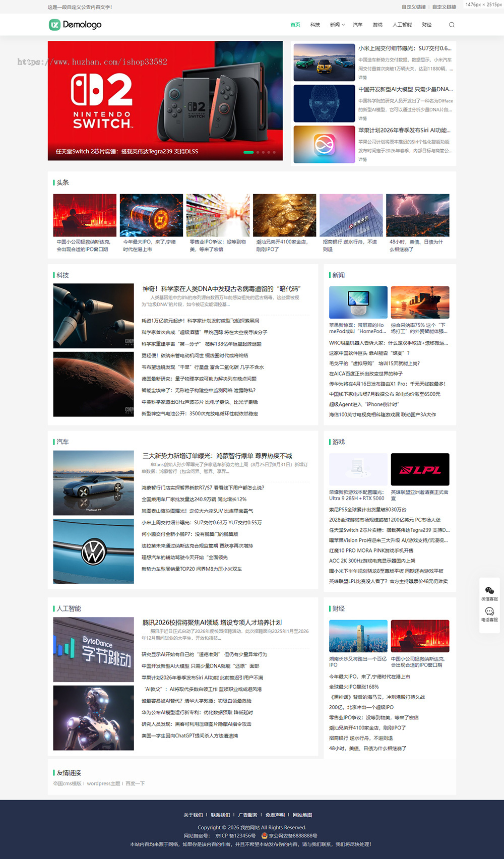Open the 财经 navigation menu item
The height and width of the screenshot is (859, 504).
(x=427, y=25)
